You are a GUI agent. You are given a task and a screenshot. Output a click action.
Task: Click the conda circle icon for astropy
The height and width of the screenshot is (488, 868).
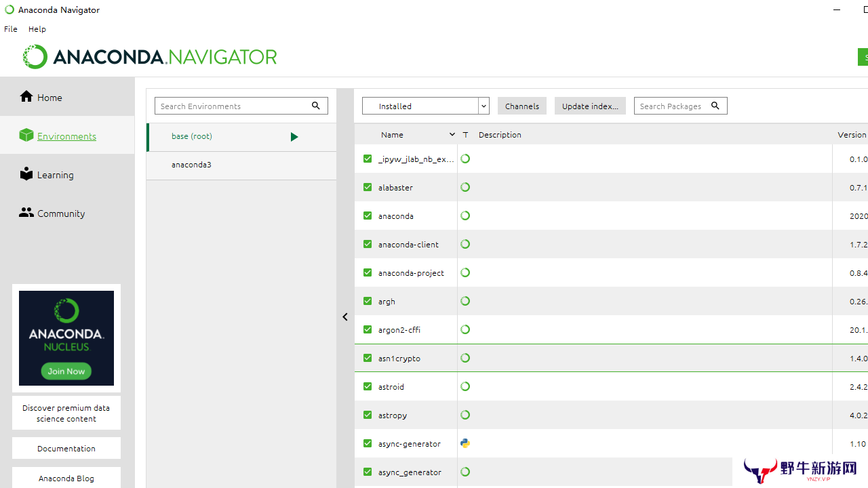click(x=465, y=415)
